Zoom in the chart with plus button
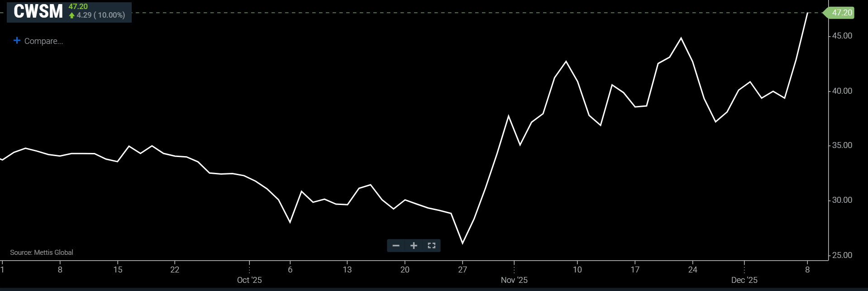Image resolution: width=868 pixels, height=291 pixels. point(414,246)
